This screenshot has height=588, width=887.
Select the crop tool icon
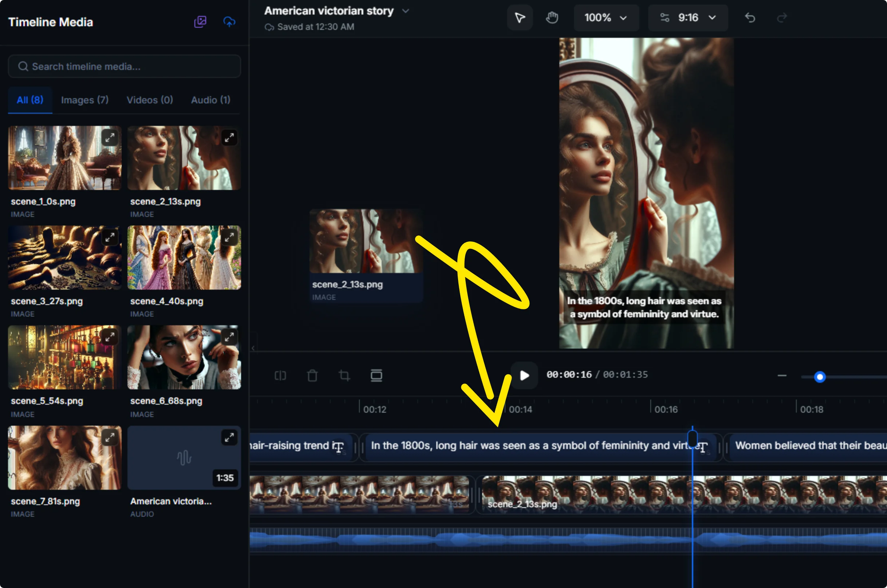coord(344,376)
